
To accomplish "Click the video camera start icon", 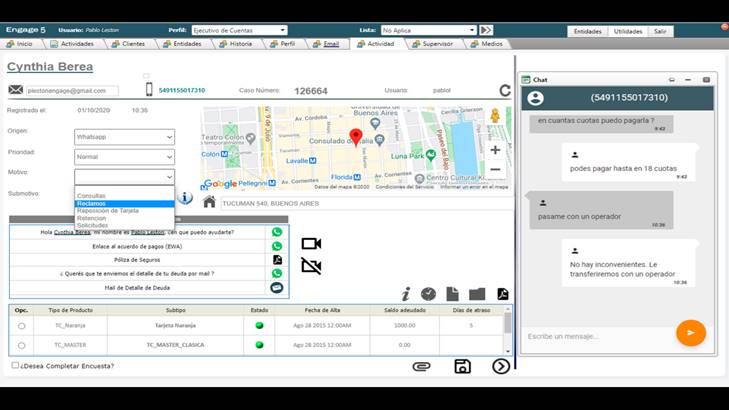I will pos(311,243).
